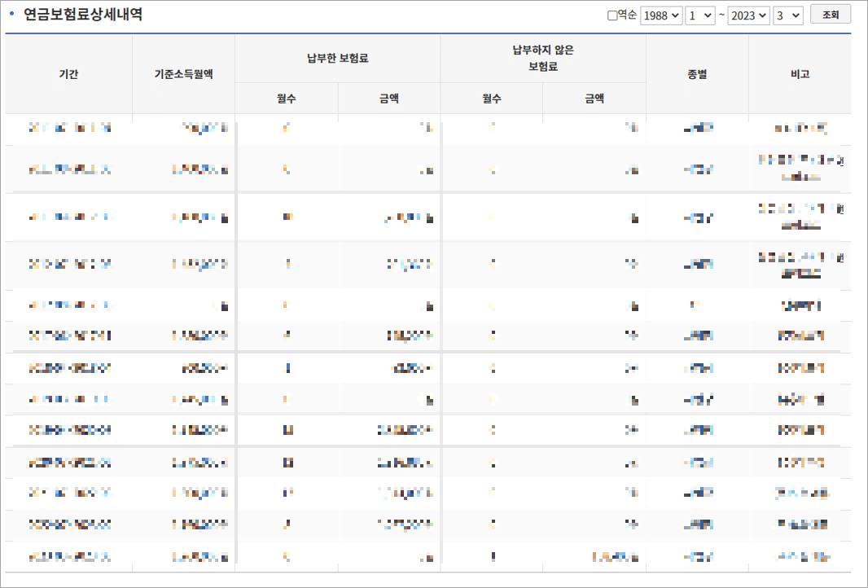The height and width of the screenshot is (588, 868).
Task: Enable the 역순 (reverse order) checkbox
Action: pyautogui.click(x=613, y=15)
